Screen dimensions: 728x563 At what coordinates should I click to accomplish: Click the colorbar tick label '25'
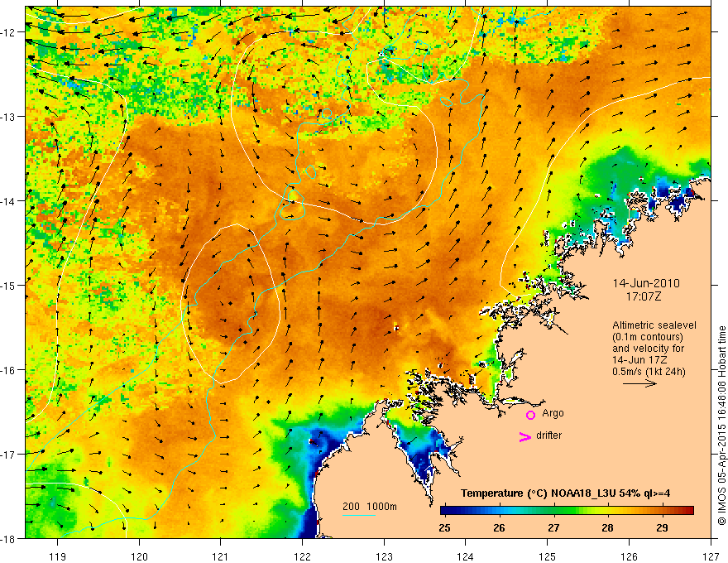click(x=444, y=527)
